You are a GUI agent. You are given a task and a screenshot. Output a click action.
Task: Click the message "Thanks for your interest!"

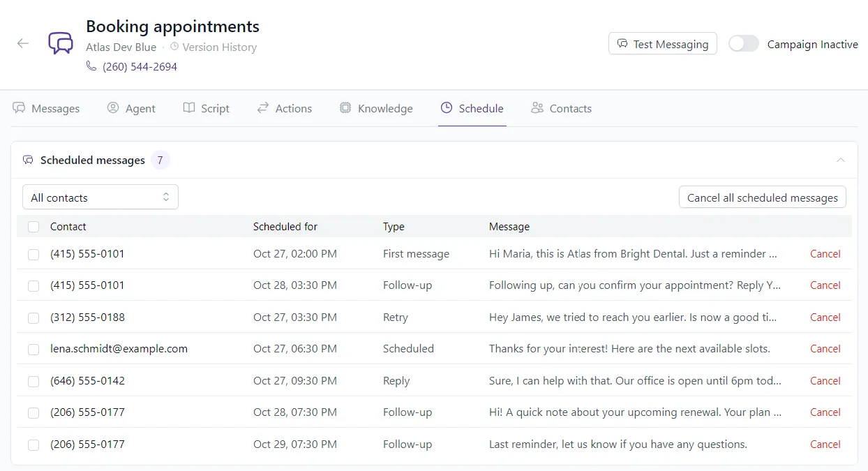click(629, 349)
